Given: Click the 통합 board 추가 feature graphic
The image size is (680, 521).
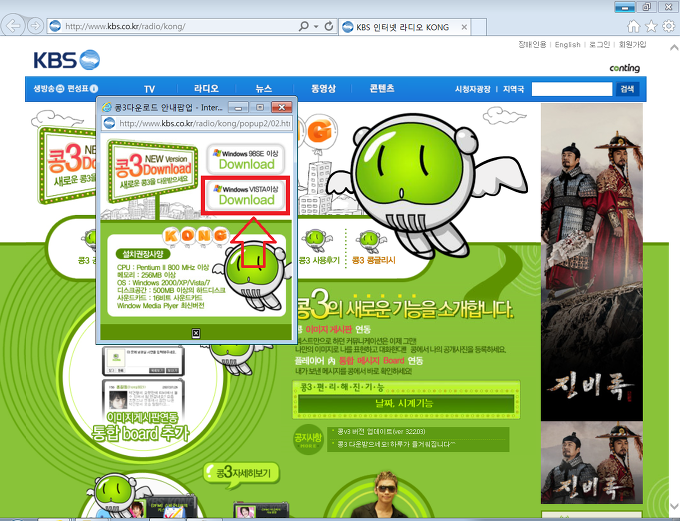Looking at the screenshot, I should click(141, 427).
